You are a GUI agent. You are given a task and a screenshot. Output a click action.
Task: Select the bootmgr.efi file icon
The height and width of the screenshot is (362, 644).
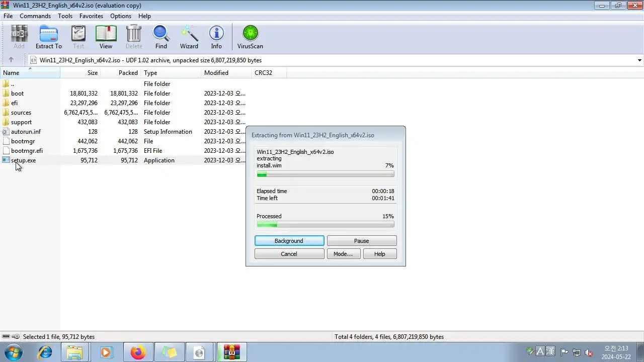6,150
